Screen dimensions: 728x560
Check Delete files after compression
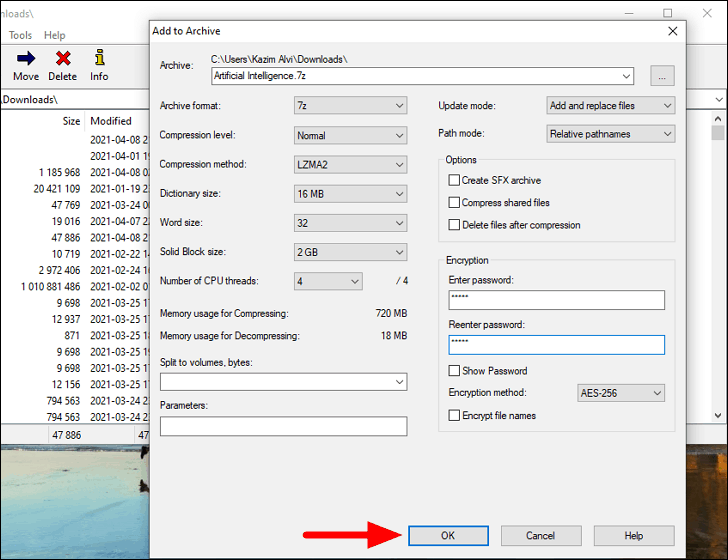click(454, 225)
